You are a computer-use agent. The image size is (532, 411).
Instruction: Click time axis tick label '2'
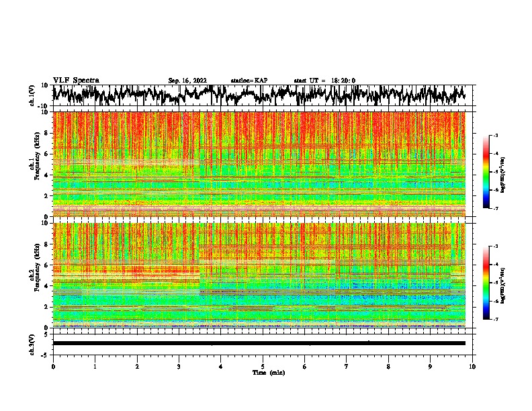137,367
